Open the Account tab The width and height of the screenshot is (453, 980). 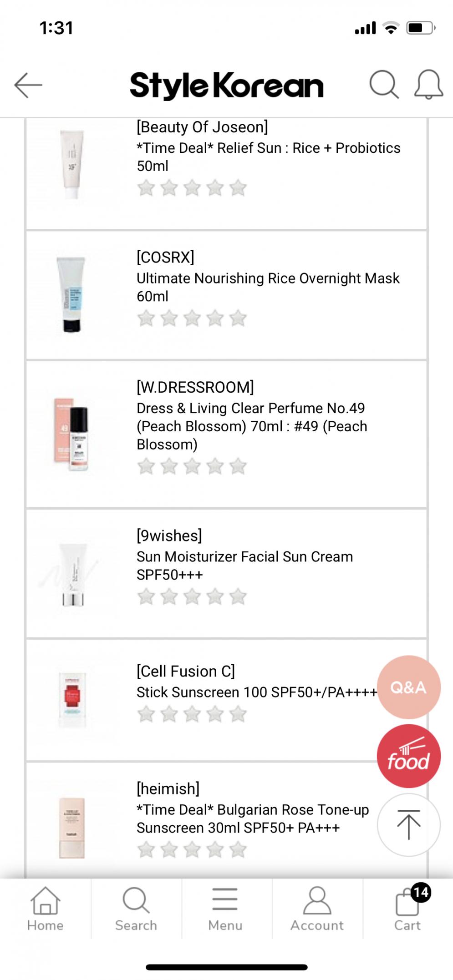pos(317,908)
